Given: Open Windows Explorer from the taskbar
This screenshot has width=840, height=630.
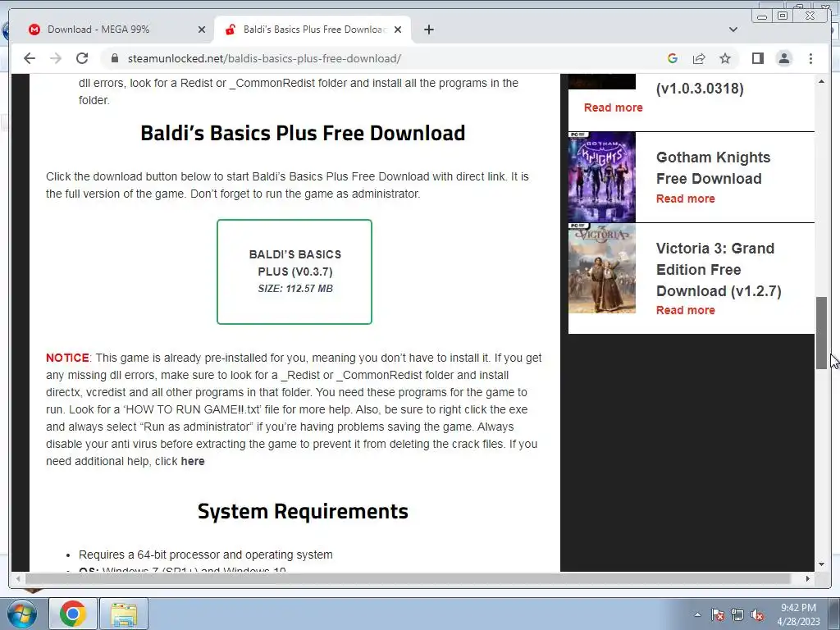Looking at the screenshot, I should click(x=124, y=614).
